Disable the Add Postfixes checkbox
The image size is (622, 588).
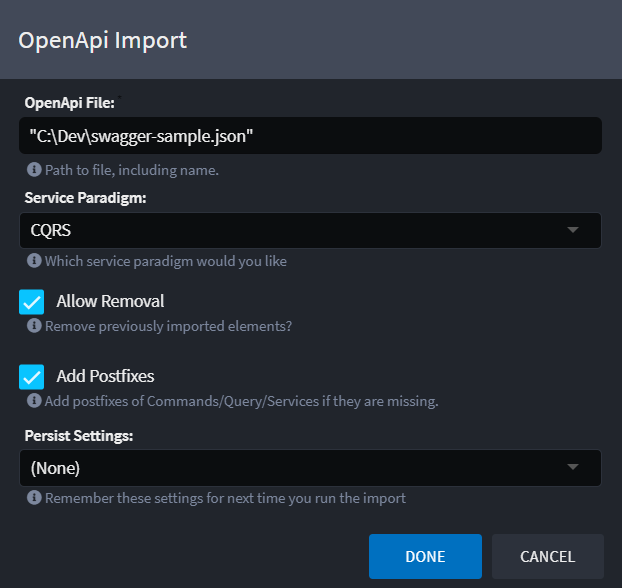tap(32, 377)
